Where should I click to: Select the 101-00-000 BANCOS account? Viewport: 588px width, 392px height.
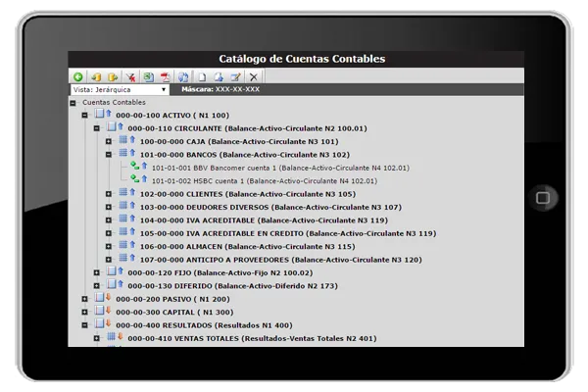(x=245, y=155)
